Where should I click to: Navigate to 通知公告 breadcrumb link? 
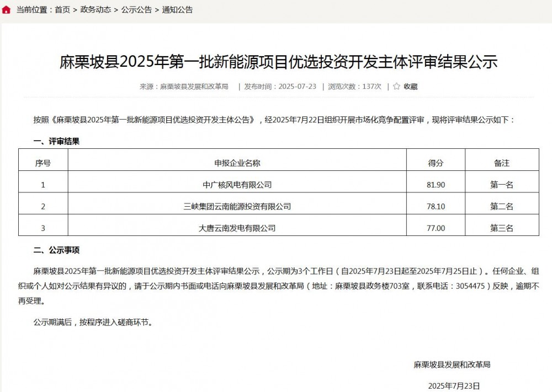[x=177, y=10]
